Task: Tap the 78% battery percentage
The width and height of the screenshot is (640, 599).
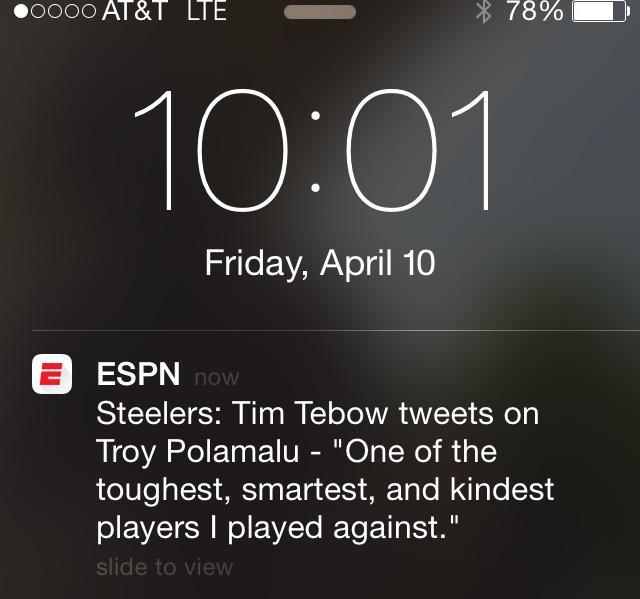Action: click(535, 12)
